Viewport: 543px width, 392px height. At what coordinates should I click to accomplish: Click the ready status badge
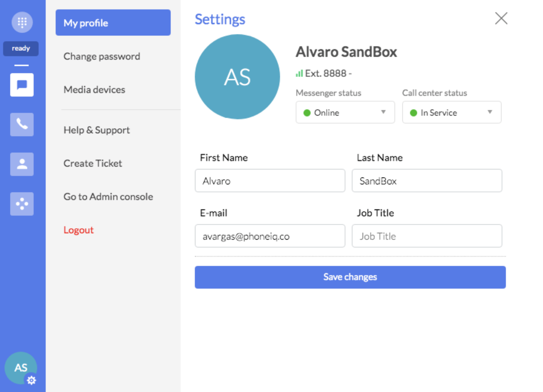point(21,48)
